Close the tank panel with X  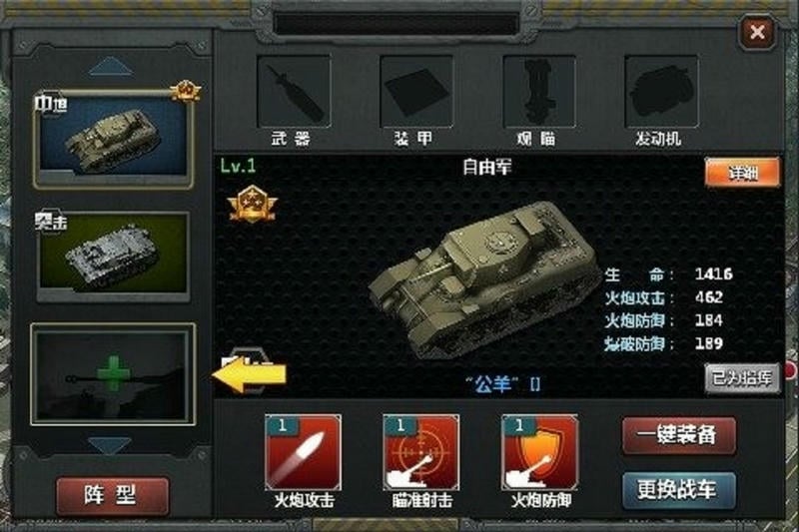click(758, 32)
